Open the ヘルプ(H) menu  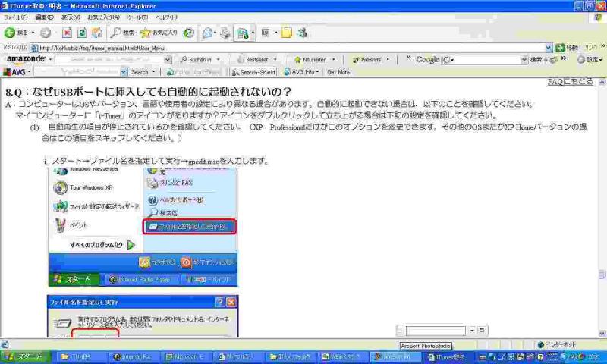coord(166,17)
